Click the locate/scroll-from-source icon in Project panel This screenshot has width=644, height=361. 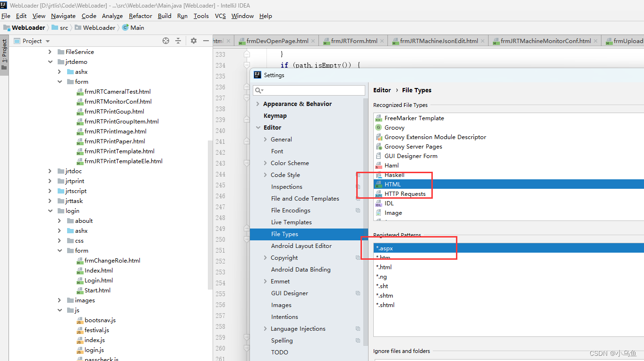166,41
